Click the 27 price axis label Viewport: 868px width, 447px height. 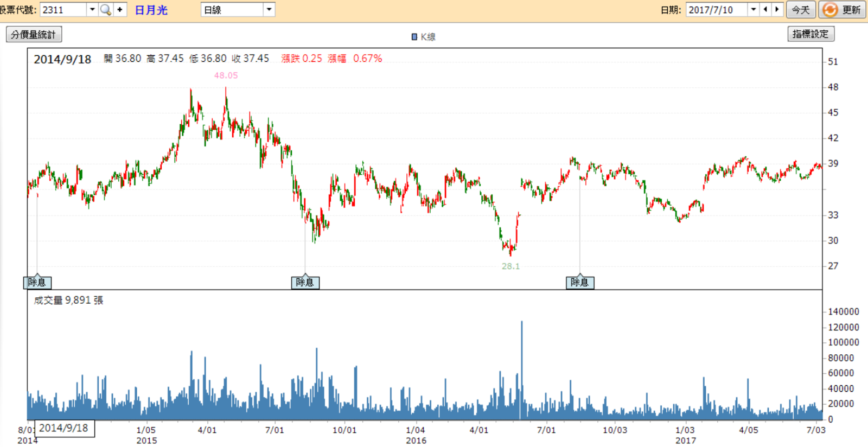click(x=833, y=266)
